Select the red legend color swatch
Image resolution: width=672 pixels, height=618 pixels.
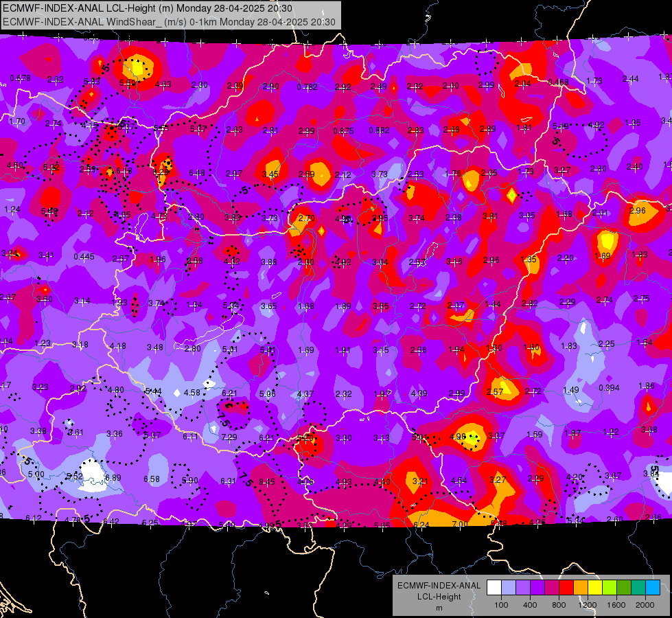pos(566,588)
